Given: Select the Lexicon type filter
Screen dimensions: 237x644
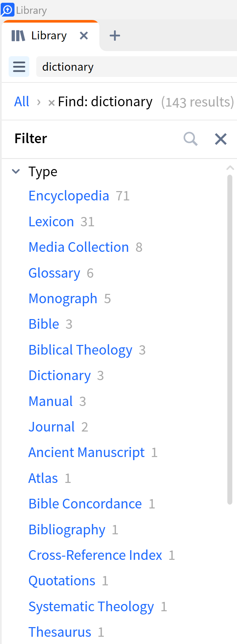Looking at the screenshot, I should (x=51, y=221).
